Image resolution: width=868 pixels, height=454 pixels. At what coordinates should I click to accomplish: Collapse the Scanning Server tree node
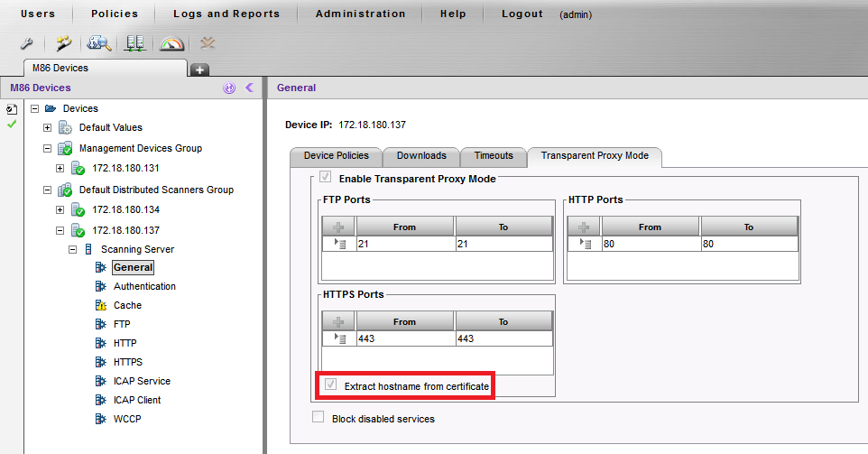[x=74, y=249]
